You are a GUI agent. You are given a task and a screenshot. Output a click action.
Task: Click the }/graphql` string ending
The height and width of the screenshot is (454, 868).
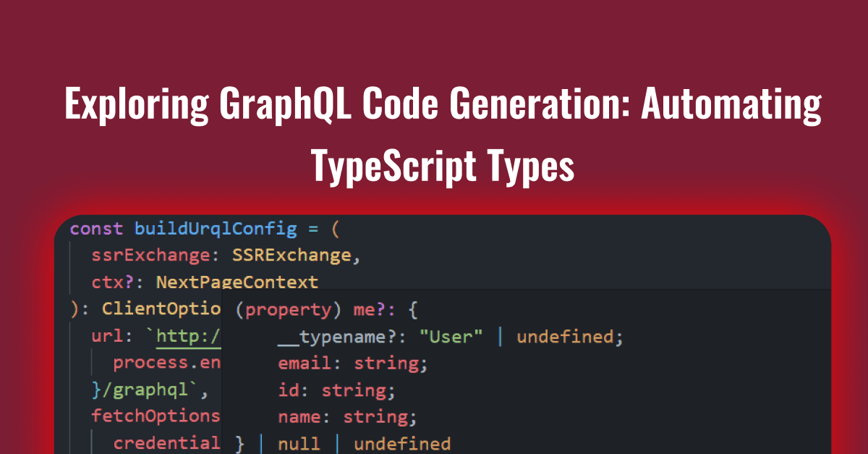150,390
